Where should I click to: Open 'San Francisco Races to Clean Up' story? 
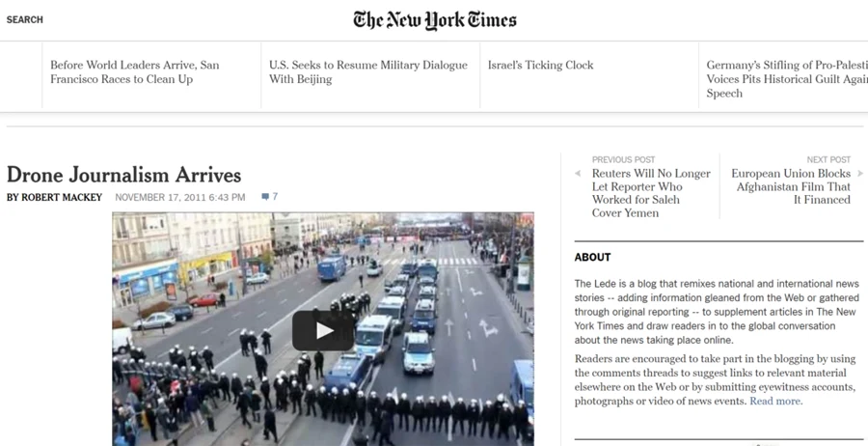134,72
